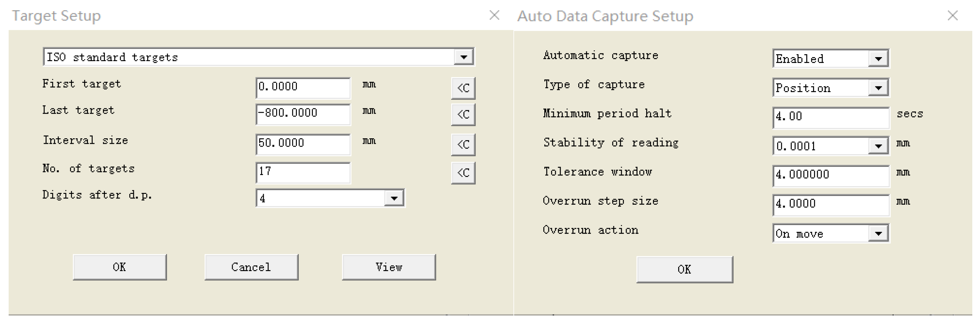Focus the Last target value field
Viewport: 980px width, 326px height.
(303, 114)
